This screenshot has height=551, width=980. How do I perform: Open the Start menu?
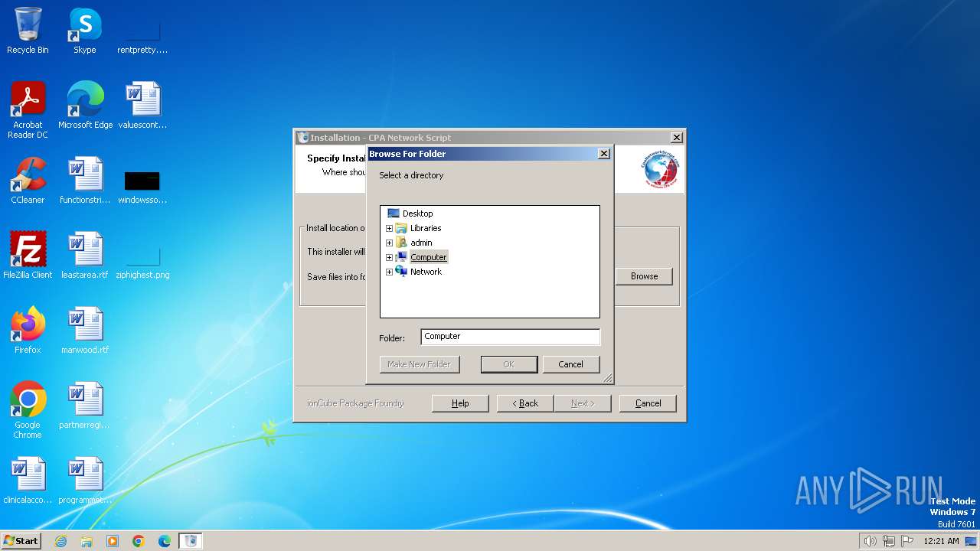point(21,541)
